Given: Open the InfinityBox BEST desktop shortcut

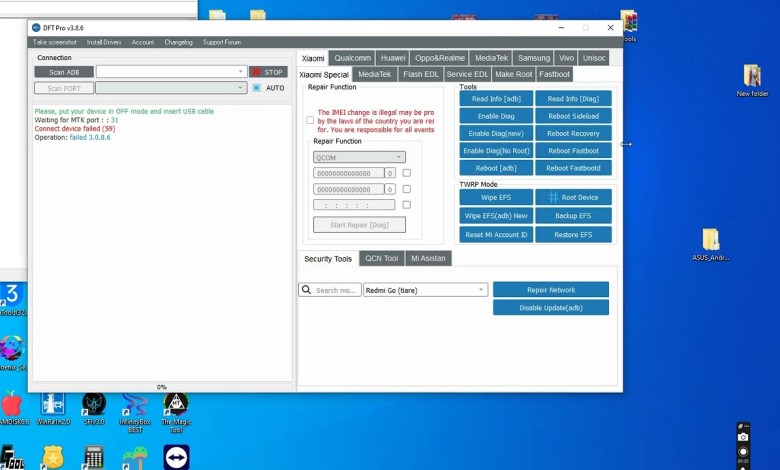Looking at the screenshot, I should coord(134,406).
